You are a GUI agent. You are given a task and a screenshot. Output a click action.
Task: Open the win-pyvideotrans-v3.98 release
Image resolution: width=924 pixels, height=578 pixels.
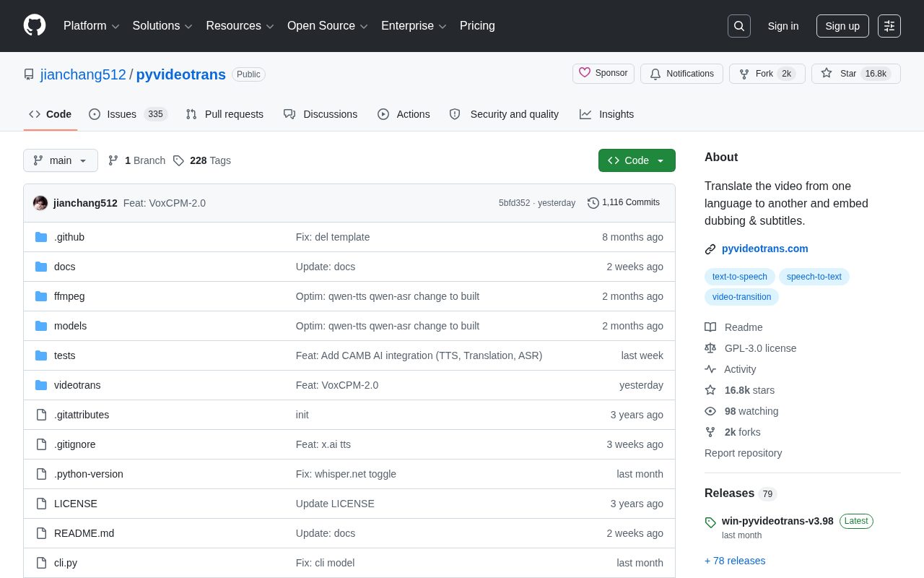[777, 521]
